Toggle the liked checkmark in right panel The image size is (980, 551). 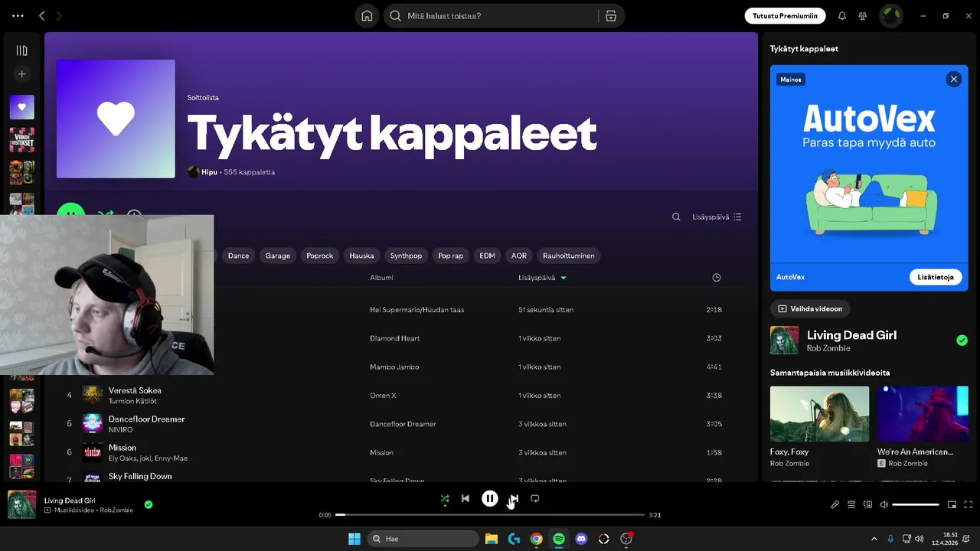point(962,341)
